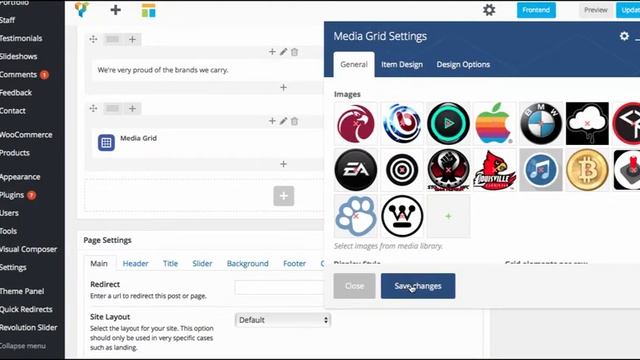Viewport: 640px width, 360px height.
Task: Select the Bitcoin coin thumbnail
Action: pos(587,170)
